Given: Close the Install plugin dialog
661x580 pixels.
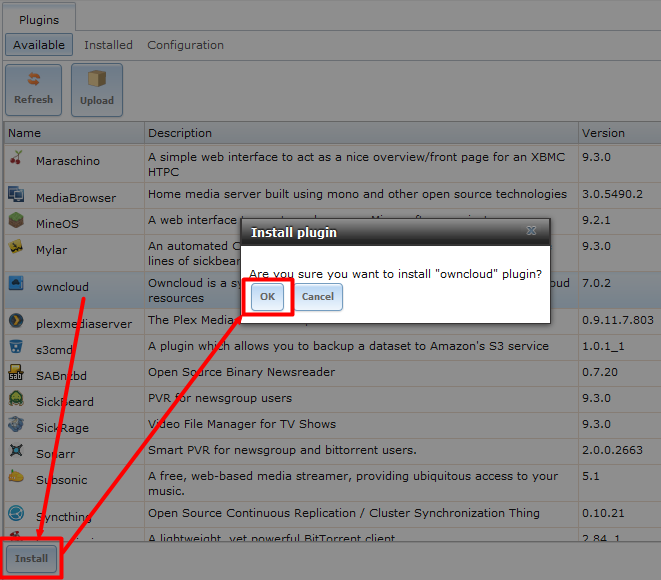Looking at the screenshot, I should click(531, 231).
